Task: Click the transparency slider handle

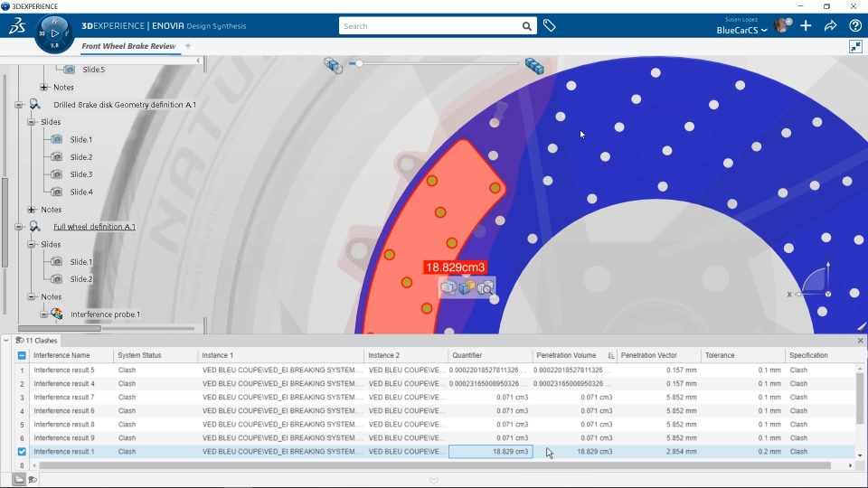Action: [359, 63]
